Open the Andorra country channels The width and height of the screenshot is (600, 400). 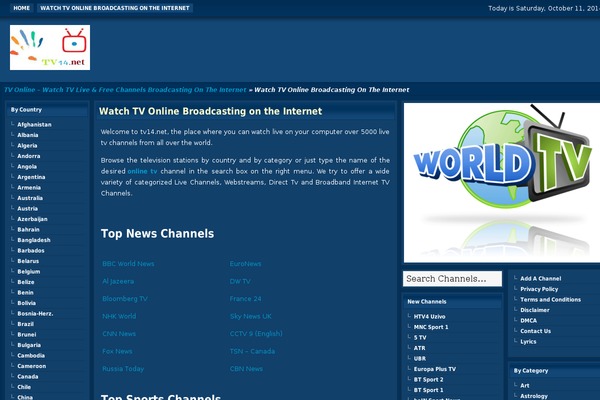pyautogui.click(x=29, y=156)
